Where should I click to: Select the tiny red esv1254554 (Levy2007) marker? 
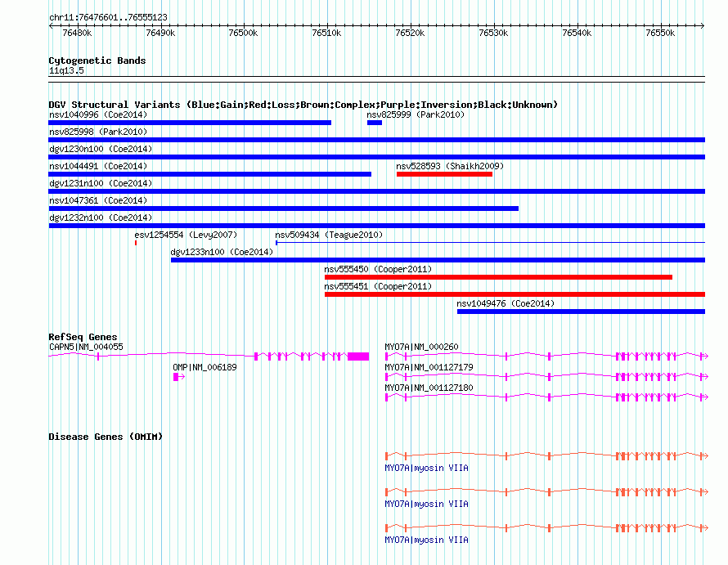tap(136, 243)
